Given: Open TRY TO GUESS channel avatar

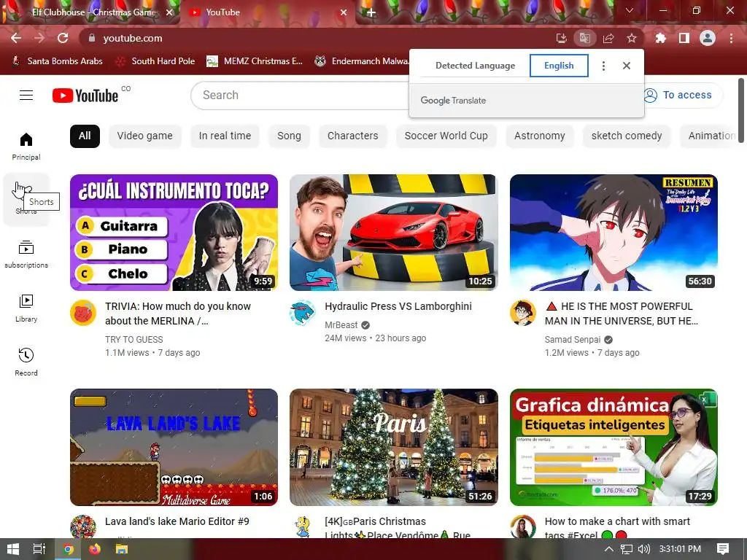Looking at the screenshot, I should pyautogui.click(x=83, y=313).
